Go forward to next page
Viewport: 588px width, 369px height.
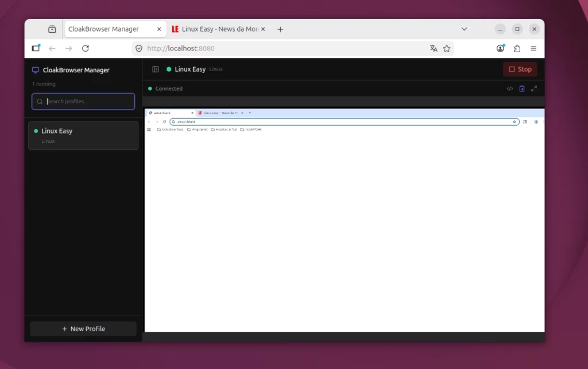[x=69, y=48]
